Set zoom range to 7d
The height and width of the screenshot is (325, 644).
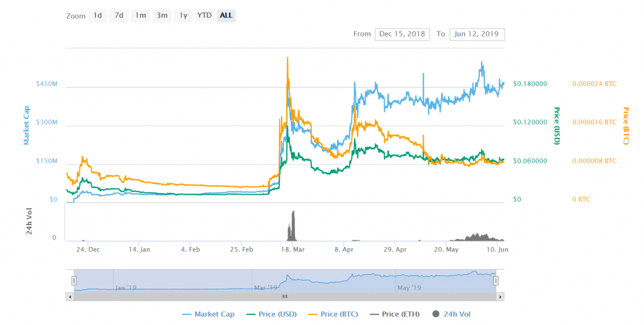[x=118, y=16]
